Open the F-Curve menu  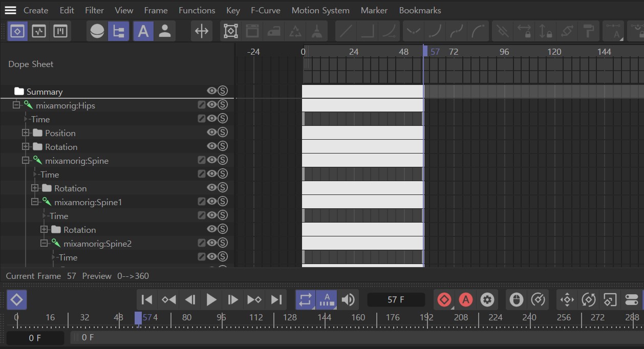(266, 10)
